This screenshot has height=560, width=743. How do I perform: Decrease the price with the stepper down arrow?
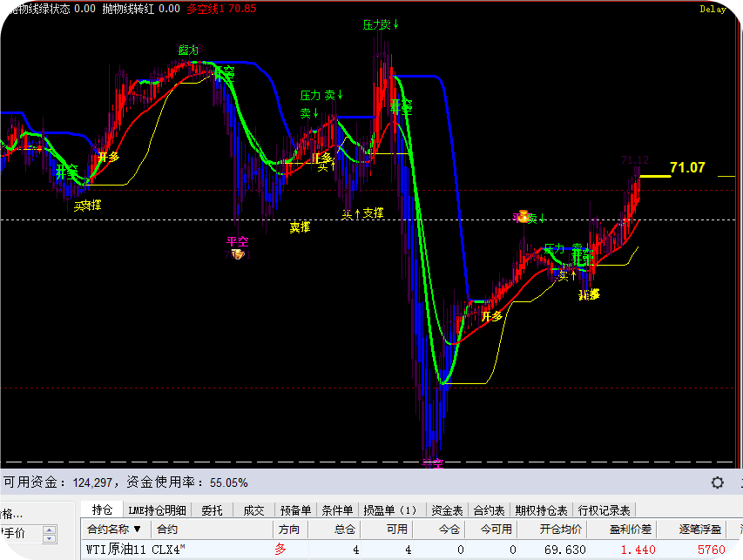click(50, 539)
